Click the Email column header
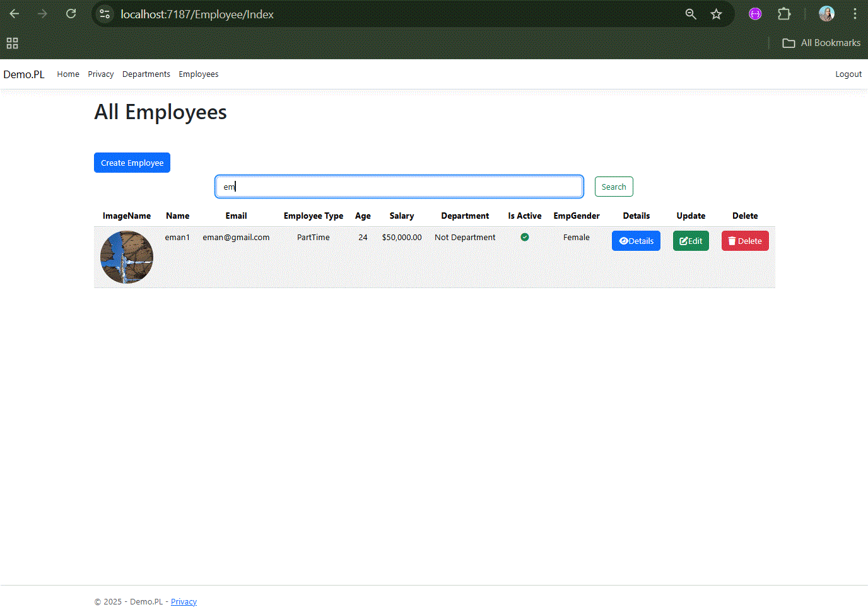 tap(236, 216)
